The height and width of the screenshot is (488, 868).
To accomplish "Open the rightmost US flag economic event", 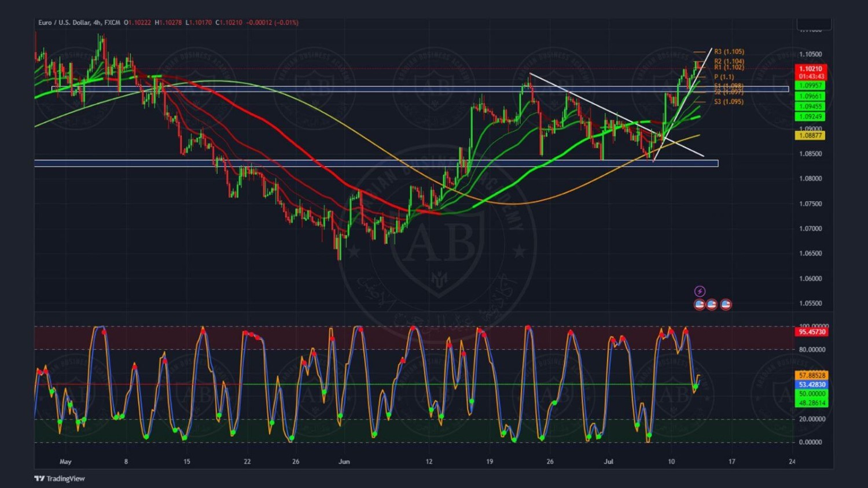I will click(726, 304).
